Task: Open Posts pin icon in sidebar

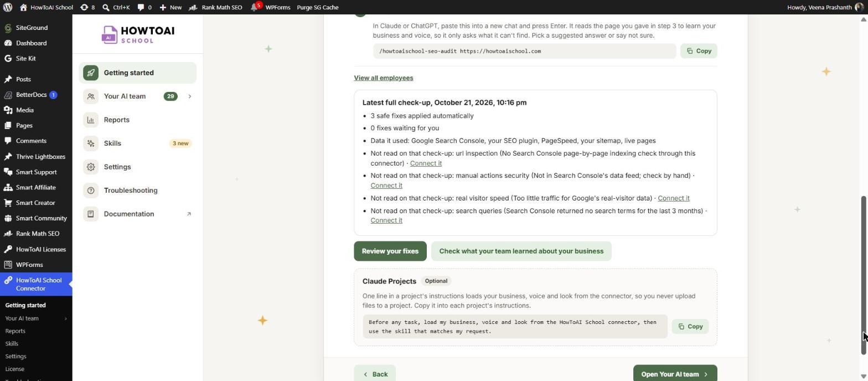Action: pyautogui.click(x=8, y=79)
